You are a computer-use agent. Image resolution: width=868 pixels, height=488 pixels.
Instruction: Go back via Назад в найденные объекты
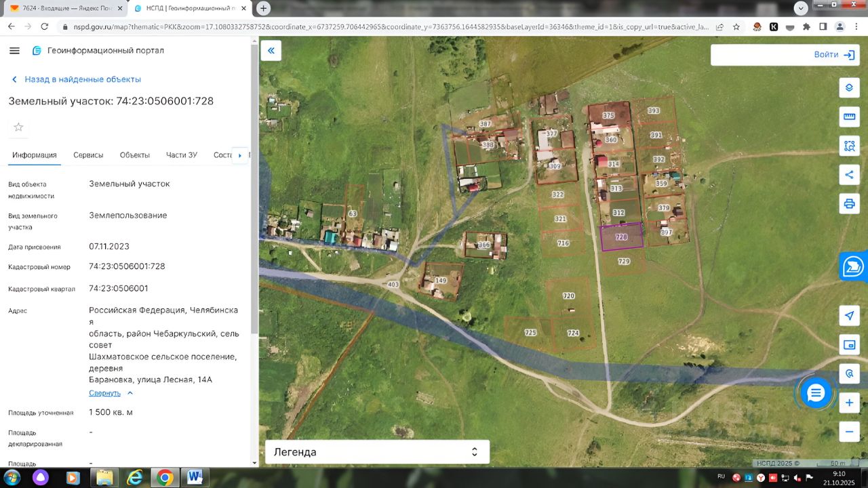pyautogui.click(x=75, y=79)
